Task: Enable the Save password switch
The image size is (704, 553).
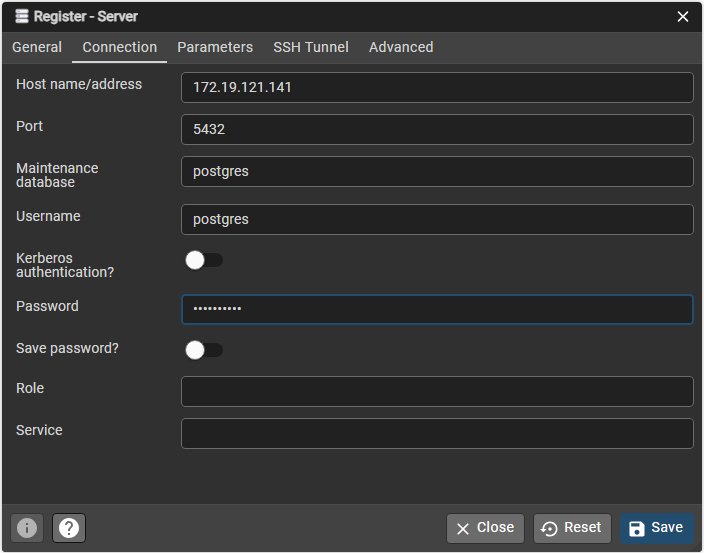Action: click(x=204, y=350)
